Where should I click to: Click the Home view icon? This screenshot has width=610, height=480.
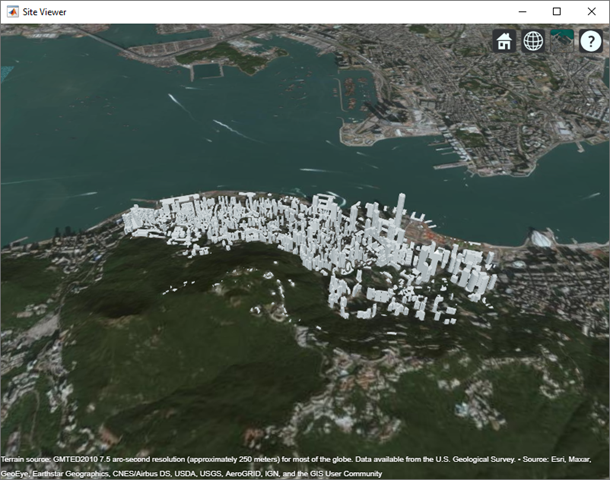[x=504, y=41]
